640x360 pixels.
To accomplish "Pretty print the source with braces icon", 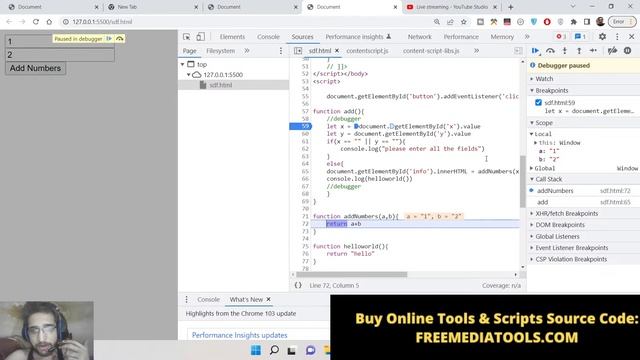I will [298, 285].
